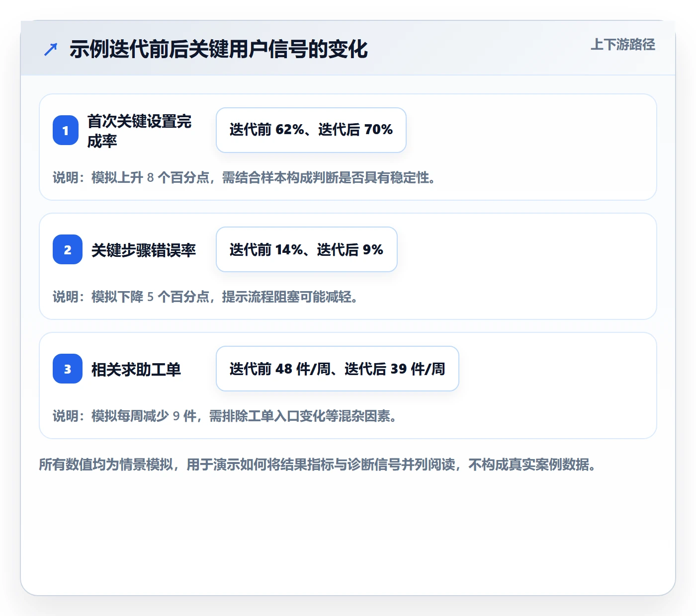Select the label 关键步骤错误率
The image size is (696, 616).
click(144, 250)
